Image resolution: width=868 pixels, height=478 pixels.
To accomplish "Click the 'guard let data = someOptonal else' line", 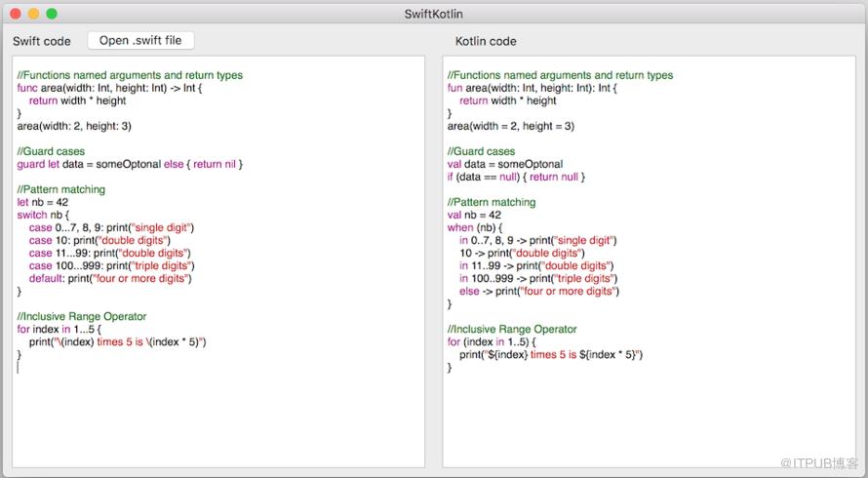I will click(x=130, y=165).
